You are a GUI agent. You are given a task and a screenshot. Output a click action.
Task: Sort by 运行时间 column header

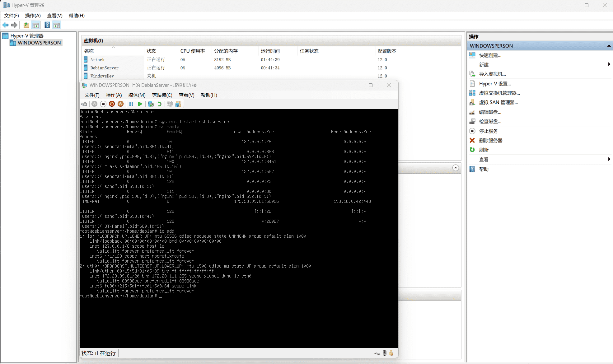click(x=278, y=51)
